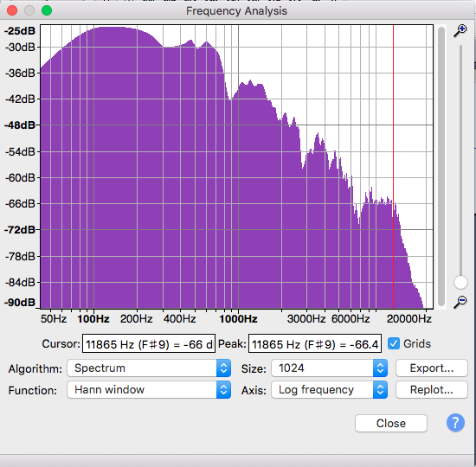Viewport: 476px width, 467px height.
Task: Click the 400Hz label on frequency axis
Action: [180, 319]
